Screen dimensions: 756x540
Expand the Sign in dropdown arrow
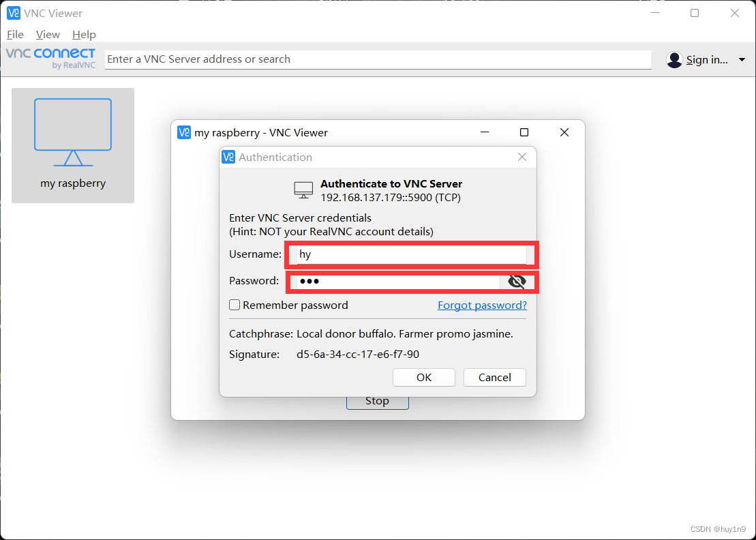click(742, 60)
